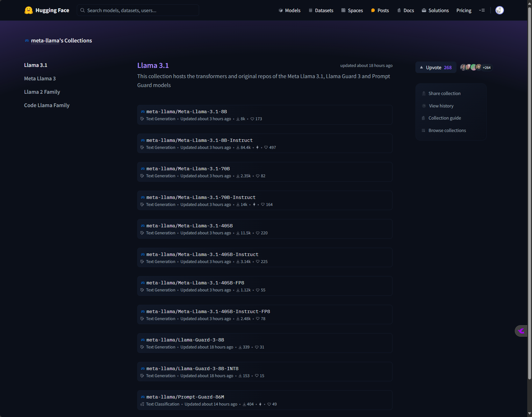Click the text generation tag icon on Meta-Llama-3.1-70B

(x=142, y=176)
